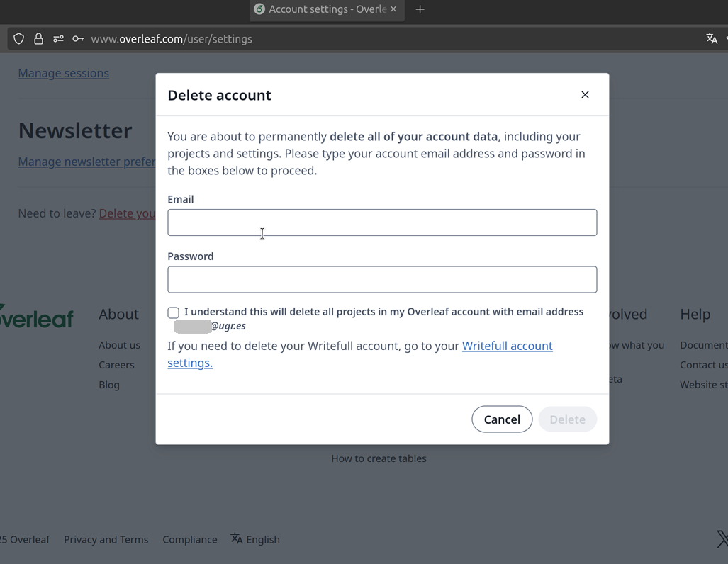This screenshot has width=728, height=564.
Task: Open the English language selector in footer
Action: [255, 539]
